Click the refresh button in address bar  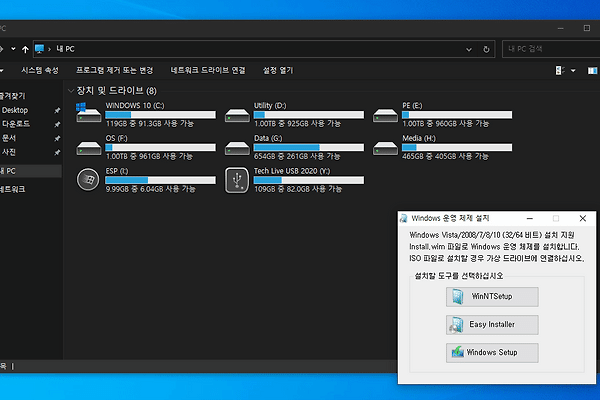pyautogui.click(x=486, y=49)
